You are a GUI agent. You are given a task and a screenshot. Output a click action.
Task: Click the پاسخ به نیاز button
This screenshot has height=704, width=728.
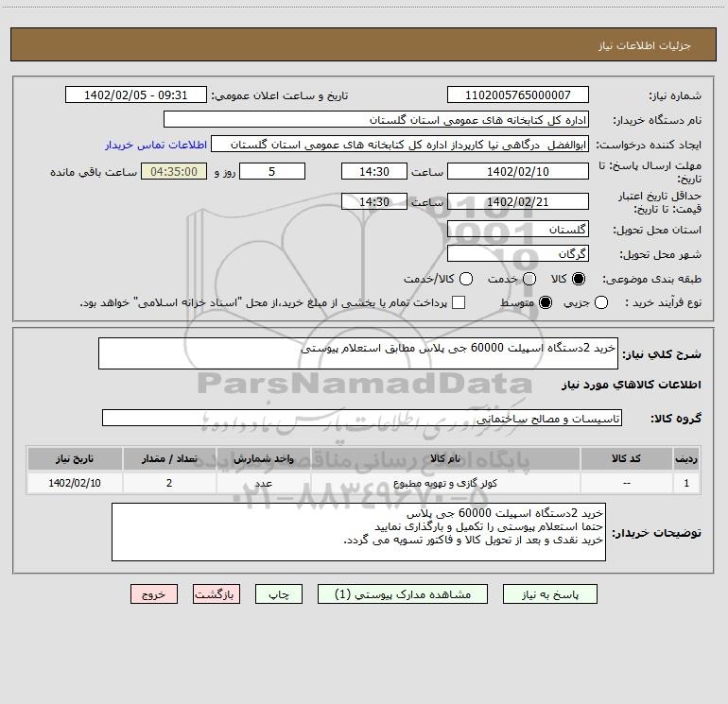pos(549,594)
